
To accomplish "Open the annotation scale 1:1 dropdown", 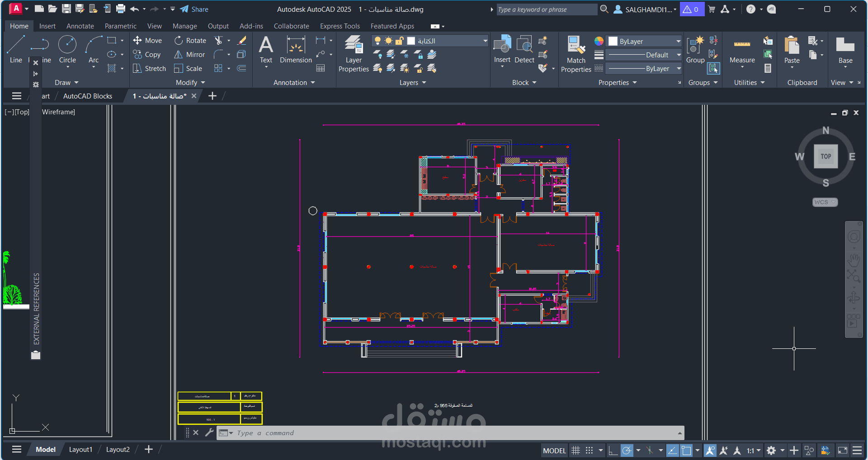I will tap(754, 451).
